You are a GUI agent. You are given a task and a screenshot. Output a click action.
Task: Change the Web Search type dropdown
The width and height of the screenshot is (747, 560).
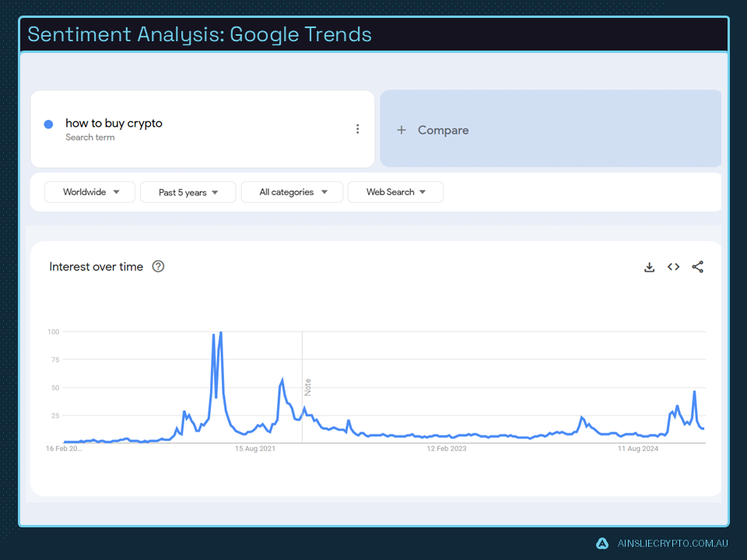tap(395, 191)
